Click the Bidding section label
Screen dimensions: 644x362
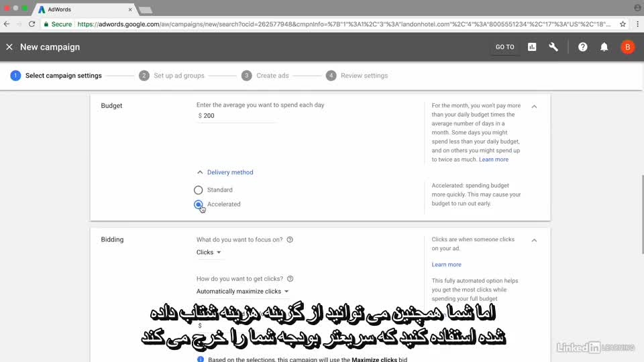pyautogui.click(x=112, y=239)
